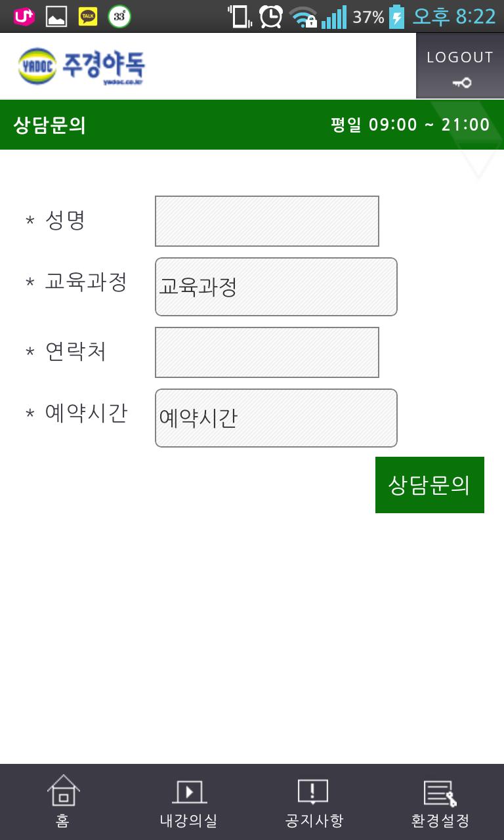
Task: Tap the home house icon
Action: [x=63, y=789]
